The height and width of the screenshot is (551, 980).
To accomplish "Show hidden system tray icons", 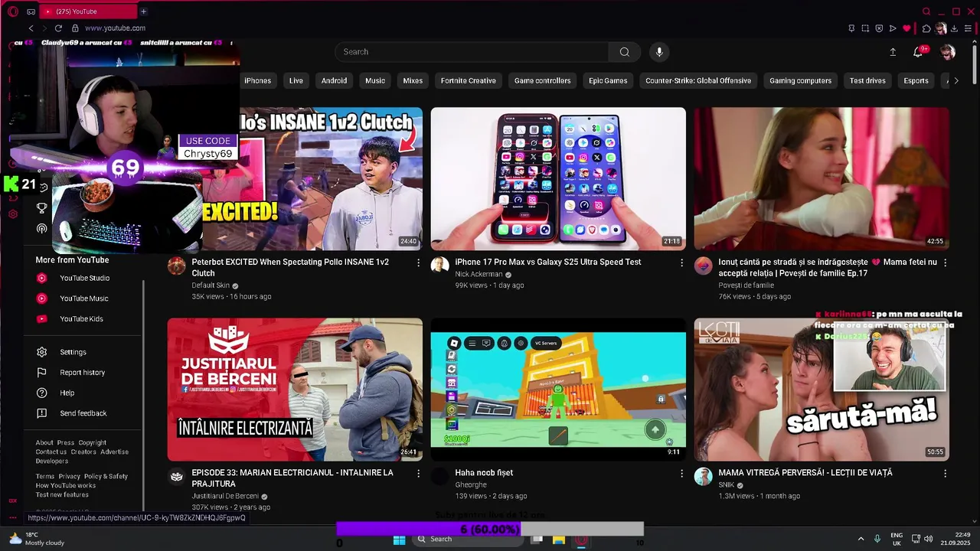I will click(861, 539).
